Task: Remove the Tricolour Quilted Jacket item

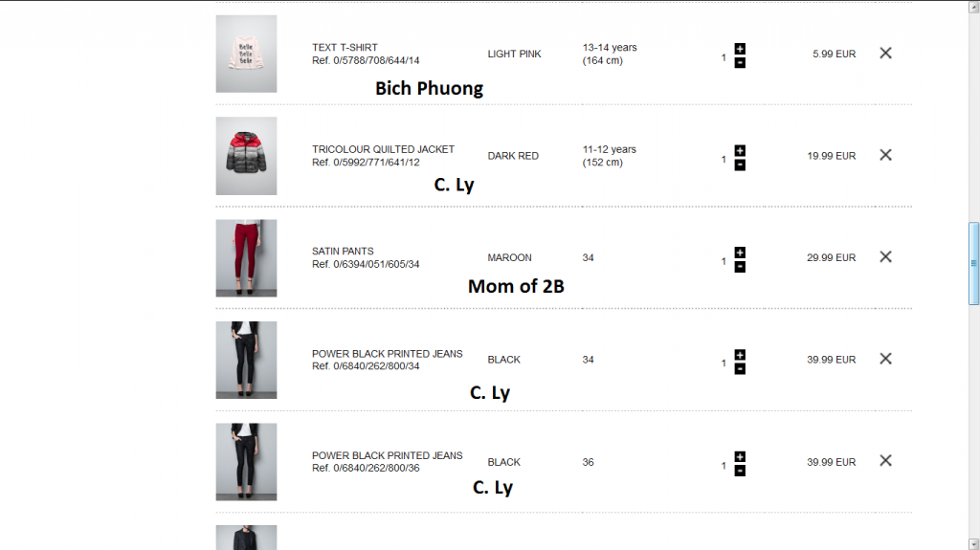Action: pyautogui.click(x=885, y=155)
